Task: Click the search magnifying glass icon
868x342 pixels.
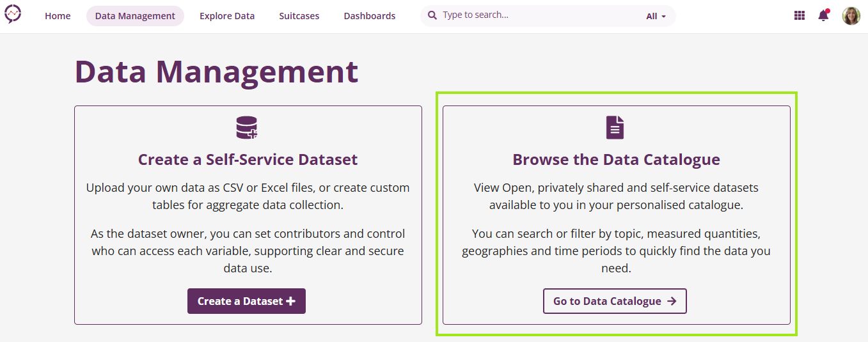Action: (432, 15)
